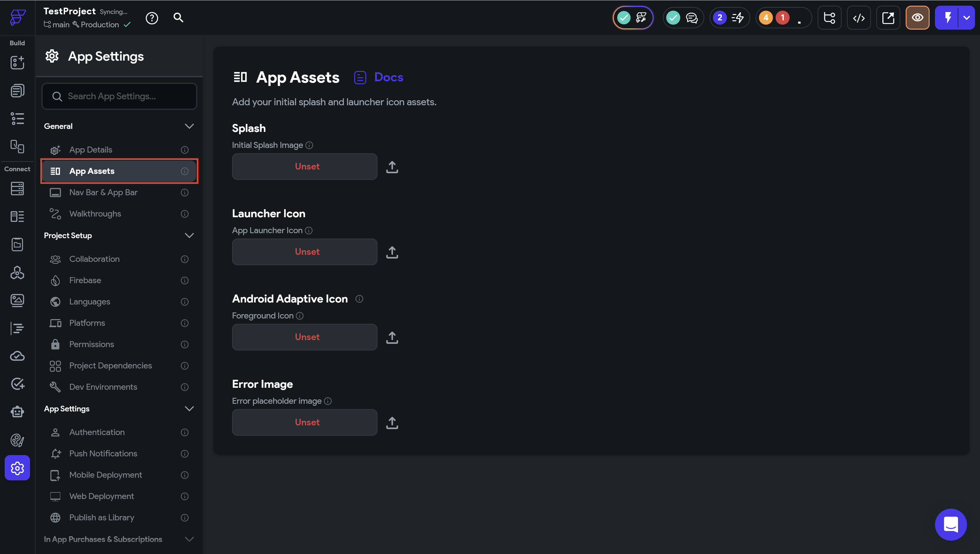
Task: Open the Docs link
Action: pyautogui.click(x=388, y=77)
